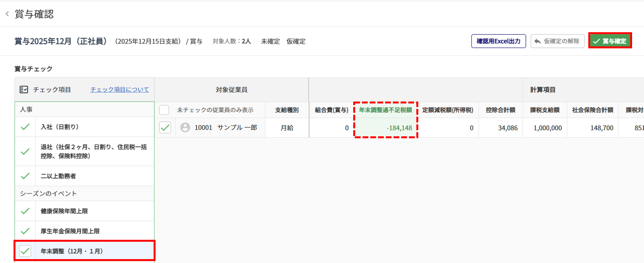644x263 pixels.
Task: Click the 1,000,000 cell
Action: coord(545,128)
